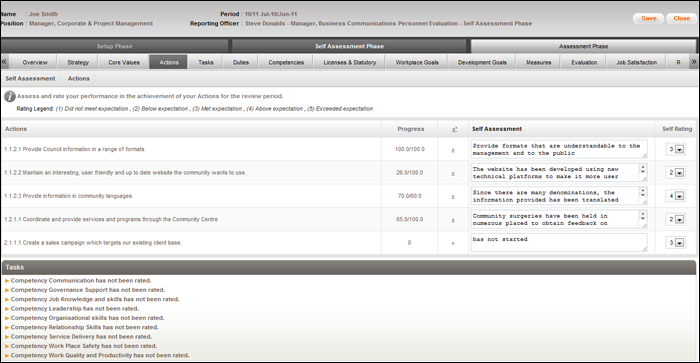Open 'Competency Communication has not been rated' task

click(x=81, y=281)
